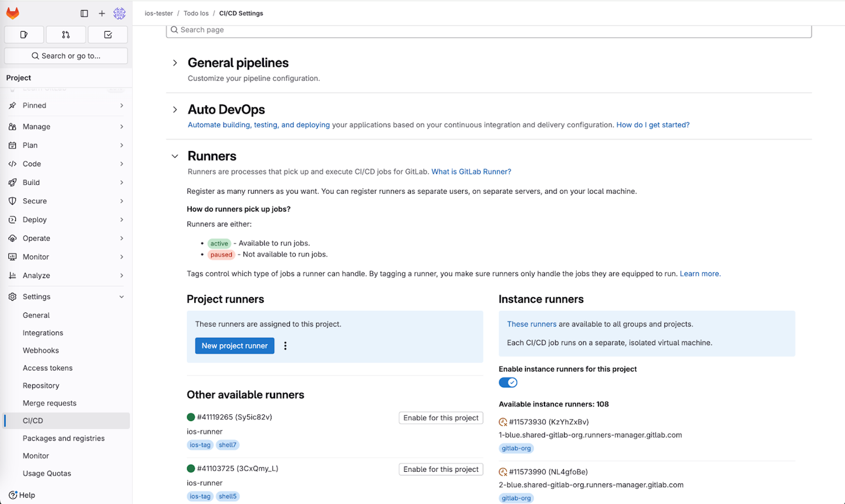Image resolution: width=845 pixels, height=504 pixels.
Task: Go to ios-tester breadcrumb
Action: [x=159, y=13]
